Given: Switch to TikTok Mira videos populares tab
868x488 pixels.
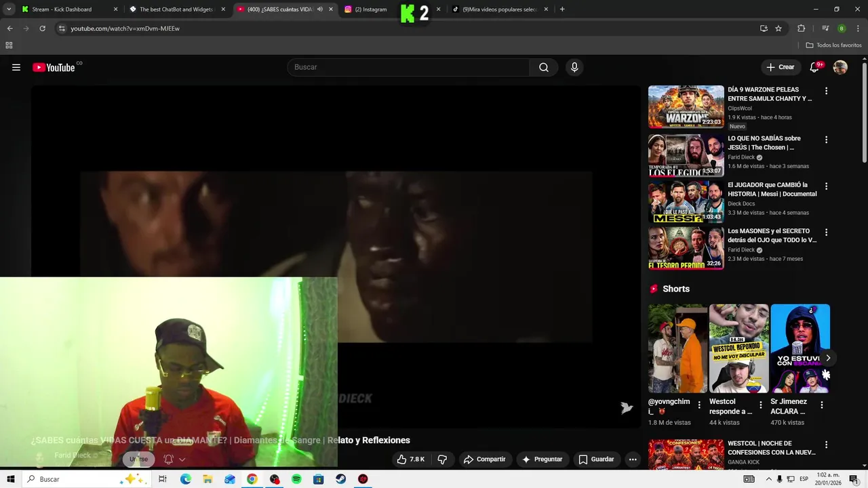Looking at the screenshot, I should coord(500,9).
